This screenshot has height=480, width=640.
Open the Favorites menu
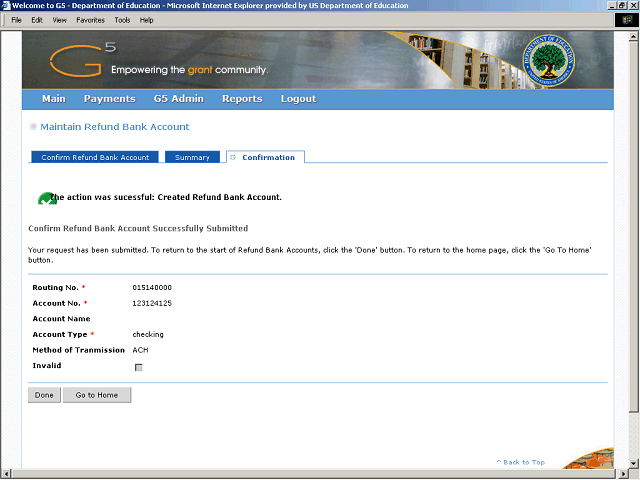click(91, 20)
